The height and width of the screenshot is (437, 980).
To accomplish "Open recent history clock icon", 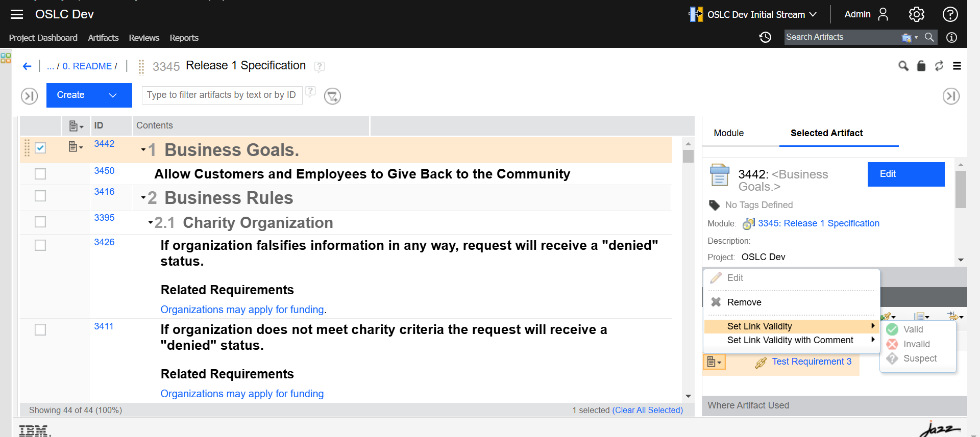I will (765, 37).
